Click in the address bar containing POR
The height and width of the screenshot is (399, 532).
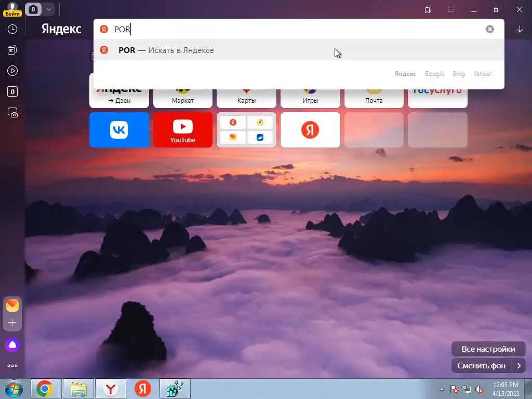click(299, 29)
